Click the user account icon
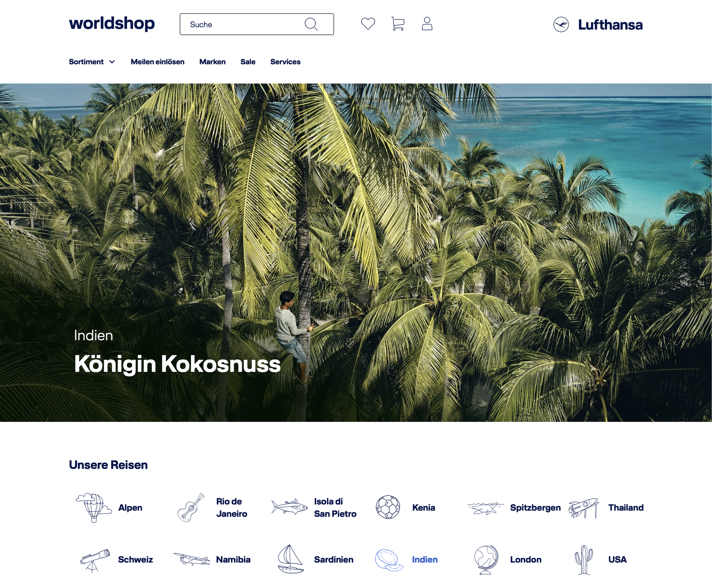 tap(427, 24)
